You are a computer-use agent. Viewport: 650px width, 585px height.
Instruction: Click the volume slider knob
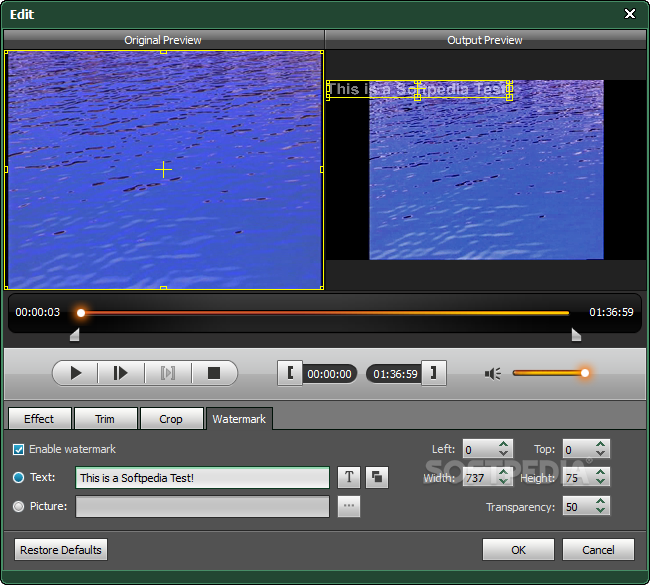coord(585,373)
